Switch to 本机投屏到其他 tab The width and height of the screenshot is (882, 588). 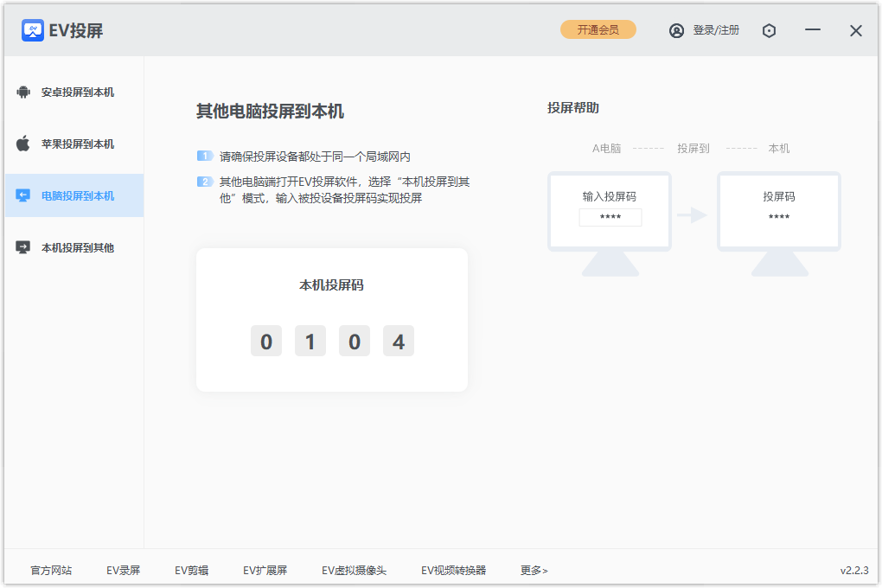point(74,247)
